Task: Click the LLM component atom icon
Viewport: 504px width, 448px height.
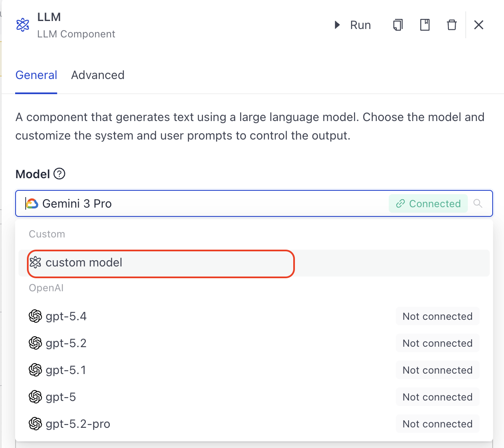Action: 23,25
